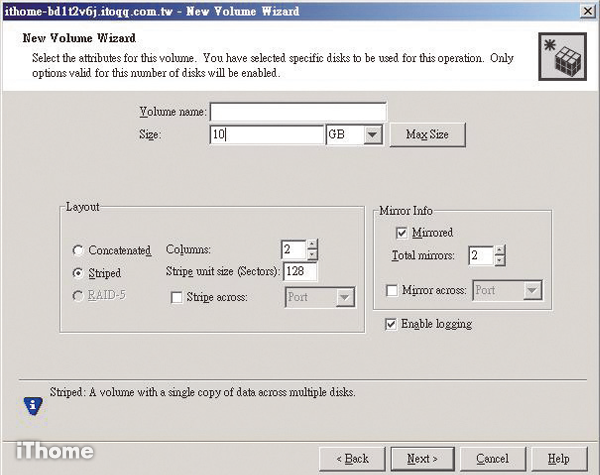600x475 pixels.
Task: Select the Concatenated layout option
Action: 79,251
